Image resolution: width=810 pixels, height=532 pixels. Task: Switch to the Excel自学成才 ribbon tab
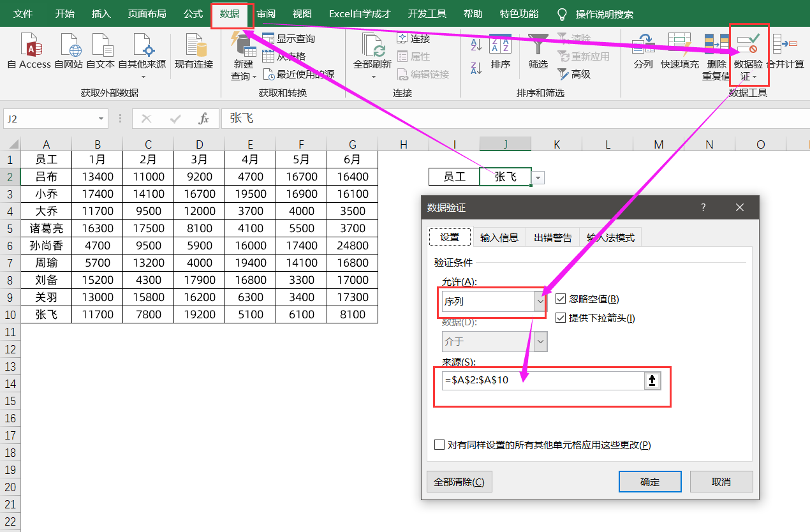pyautogui.click(x=360, y=14)
